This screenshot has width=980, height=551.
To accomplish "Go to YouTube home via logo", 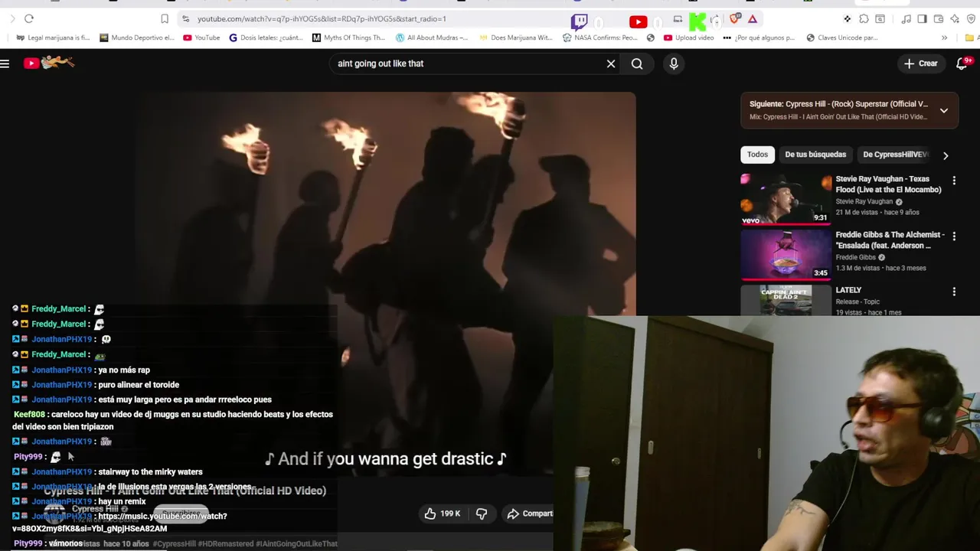I will pos(49,63).
